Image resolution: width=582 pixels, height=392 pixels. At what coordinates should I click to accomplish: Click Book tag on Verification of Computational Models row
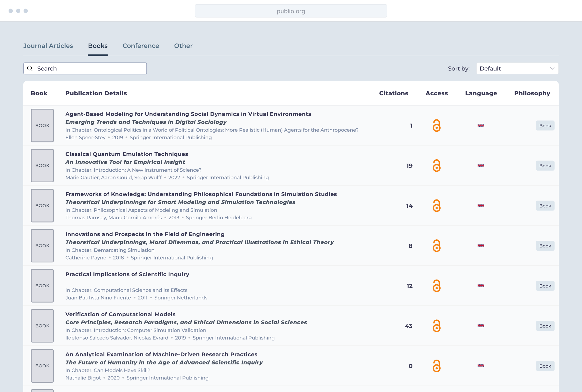tap(545, 326)
